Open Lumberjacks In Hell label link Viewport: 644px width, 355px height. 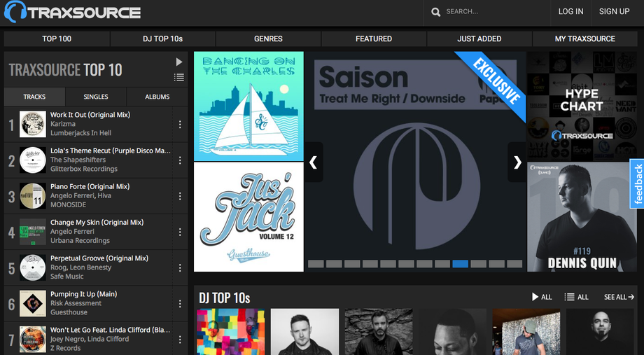tap(81, 133)
